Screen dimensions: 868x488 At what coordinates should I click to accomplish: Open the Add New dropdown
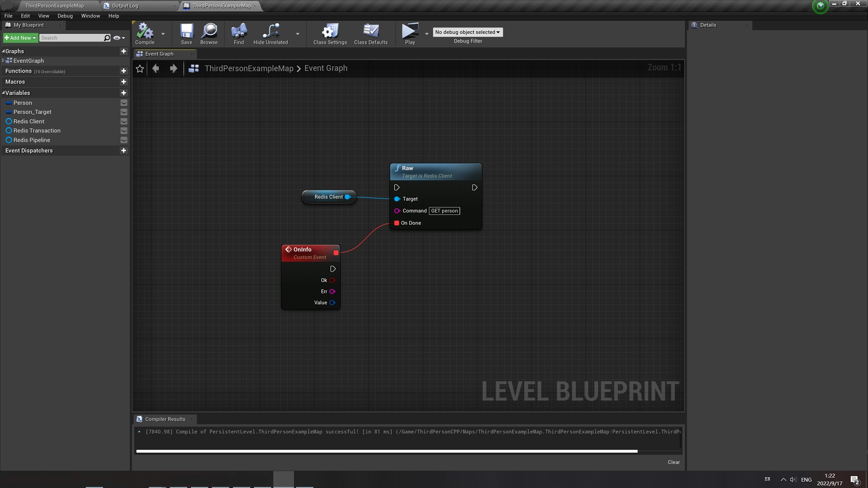[x=20, y=38]
